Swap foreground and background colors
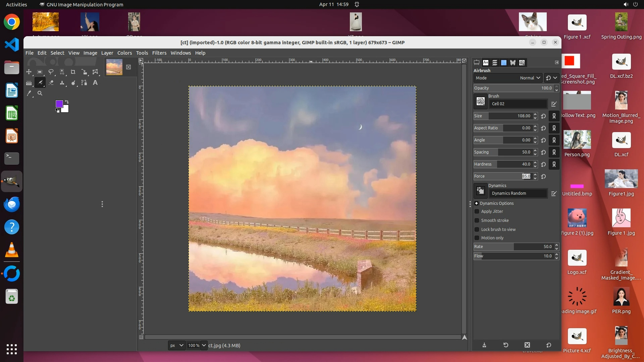This screenshot has height=362, width=644. tap(66, 102)
